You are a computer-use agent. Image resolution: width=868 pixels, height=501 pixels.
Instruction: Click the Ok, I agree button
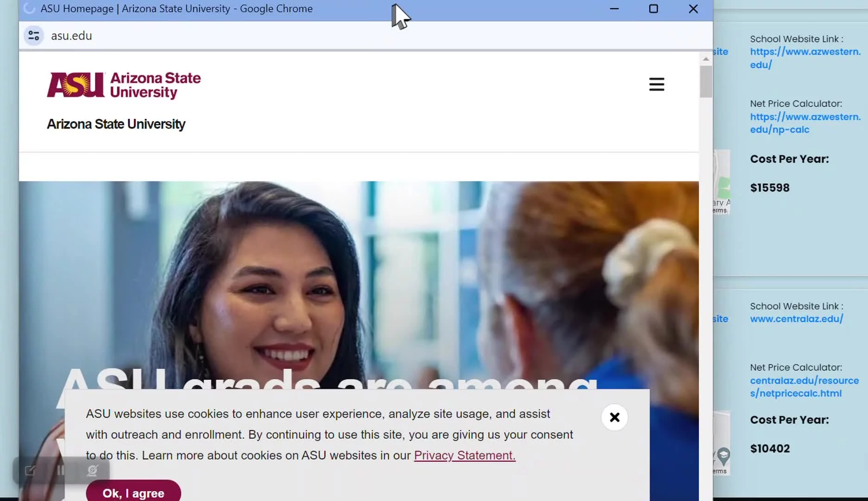tap(134, 492)
